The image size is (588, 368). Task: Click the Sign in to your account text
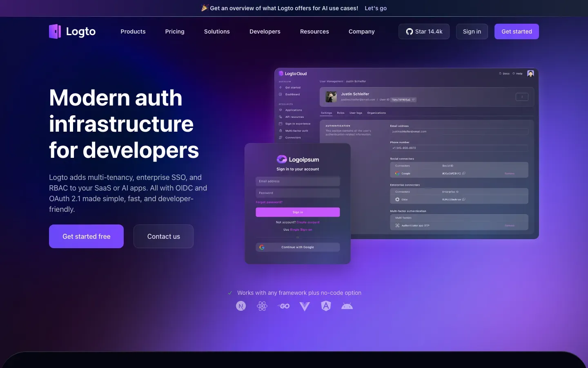298,169
